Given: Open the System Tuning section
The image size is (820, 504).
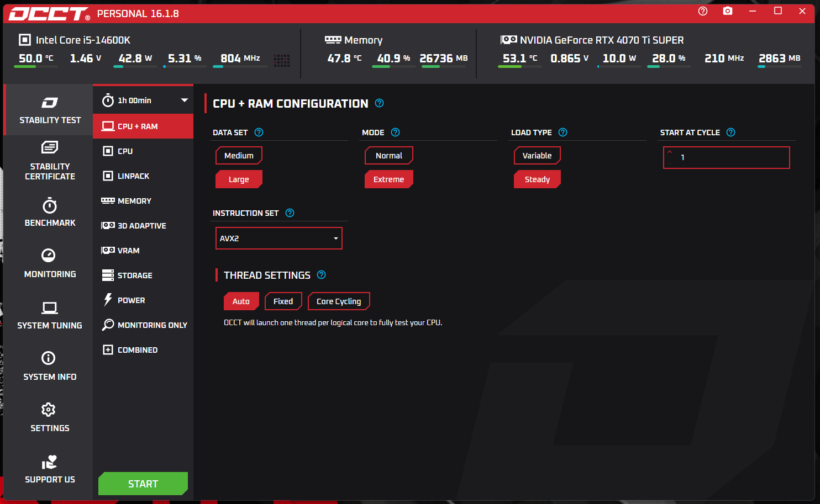Looking at the screenshot, I should 50,315.
